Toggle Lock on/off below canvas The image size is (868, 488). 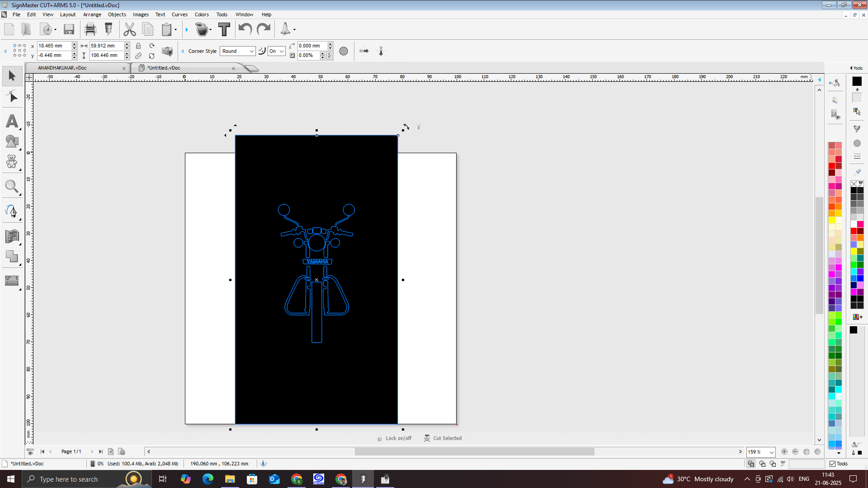pyautogui.click(x=394, y=438)
